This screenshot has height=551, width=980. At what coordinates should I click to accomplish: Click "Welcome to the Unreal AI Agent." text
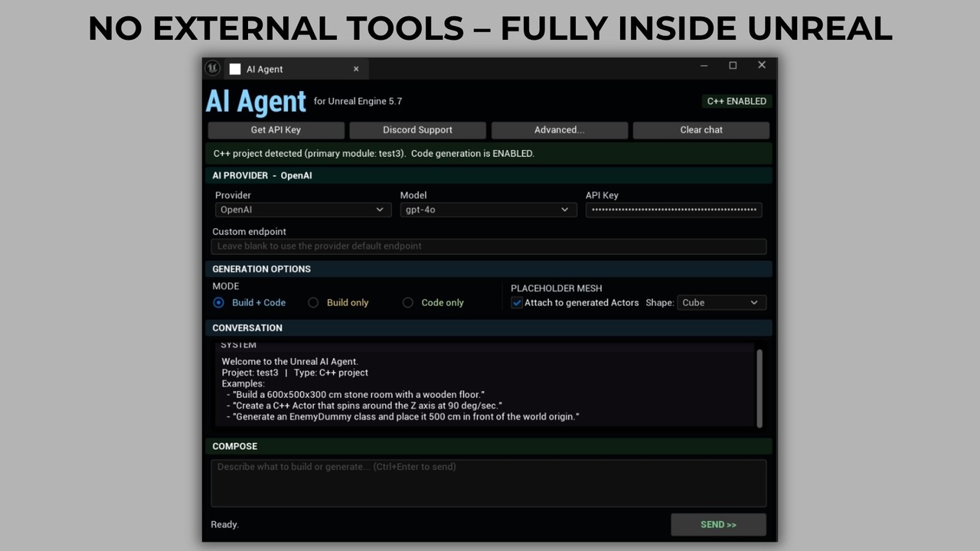pos(289,361)
